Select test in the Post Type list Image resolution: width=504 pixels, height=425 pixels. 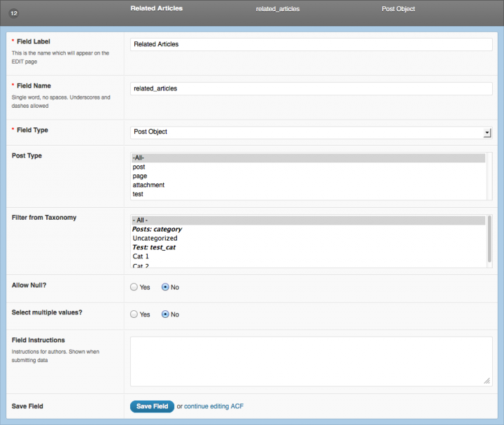[x=308, y=194]
